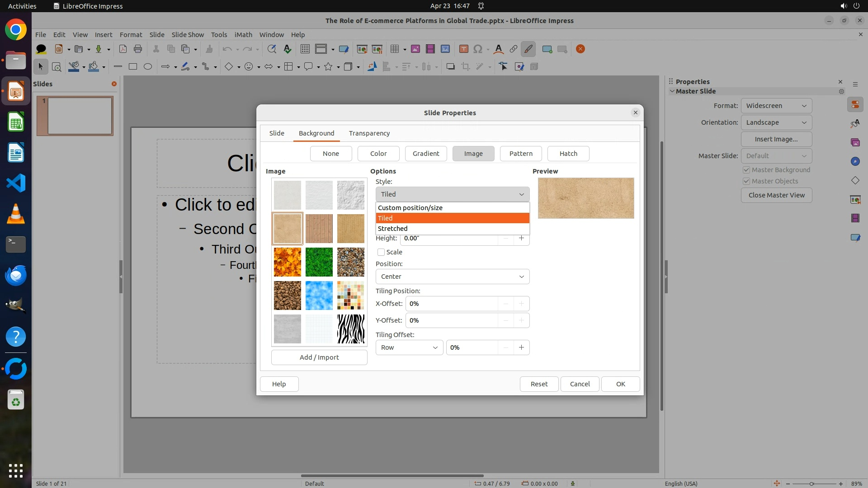Open the Gallery sidebar panel icon

(855, 142)
